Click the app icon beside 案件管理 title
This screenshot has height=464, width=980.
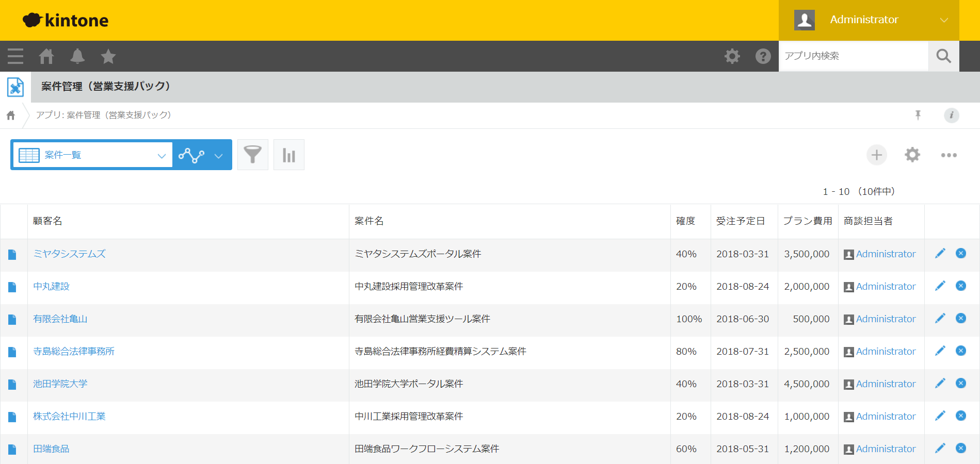(x=15, y=87)
